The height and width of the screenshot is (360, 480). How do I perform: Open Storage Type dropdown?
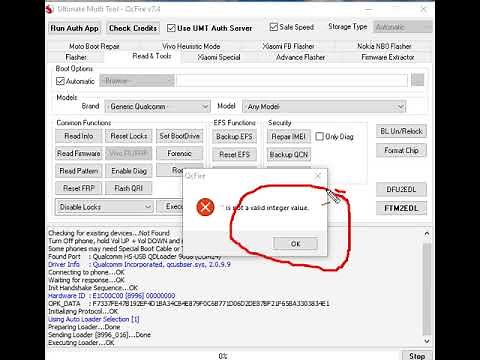tap(403, 27)
